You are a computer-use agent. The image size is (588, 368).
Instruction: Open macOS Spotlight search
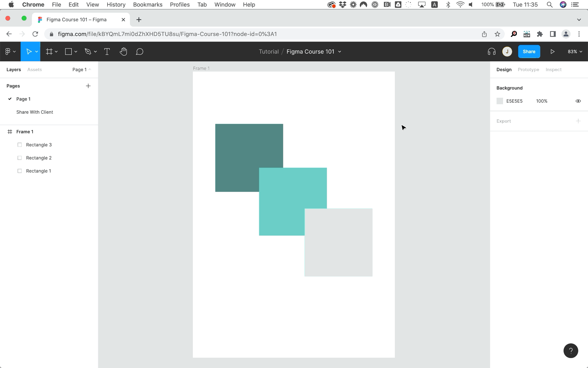549,5
